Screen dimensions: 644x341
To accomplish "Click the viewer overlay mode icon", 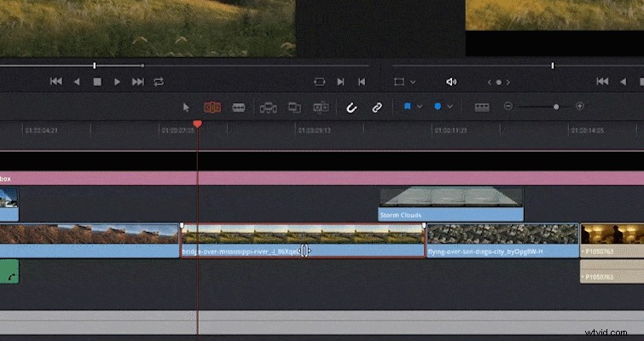I will tap(399, 82).
